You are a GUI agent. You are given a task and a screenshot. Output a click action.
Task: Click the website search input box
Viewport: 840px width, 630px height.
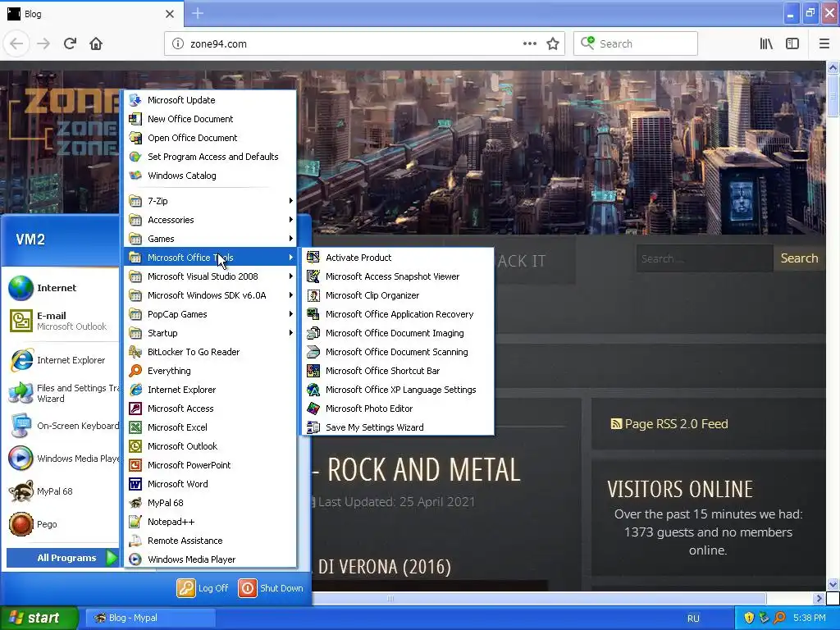[x=705, y=258]
